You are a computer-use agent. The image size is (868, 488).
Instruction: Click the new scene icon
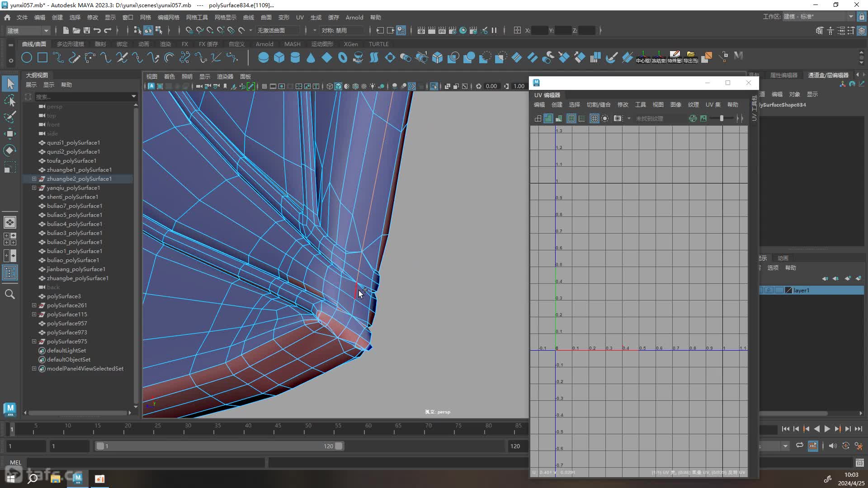[x=66, y=30]
